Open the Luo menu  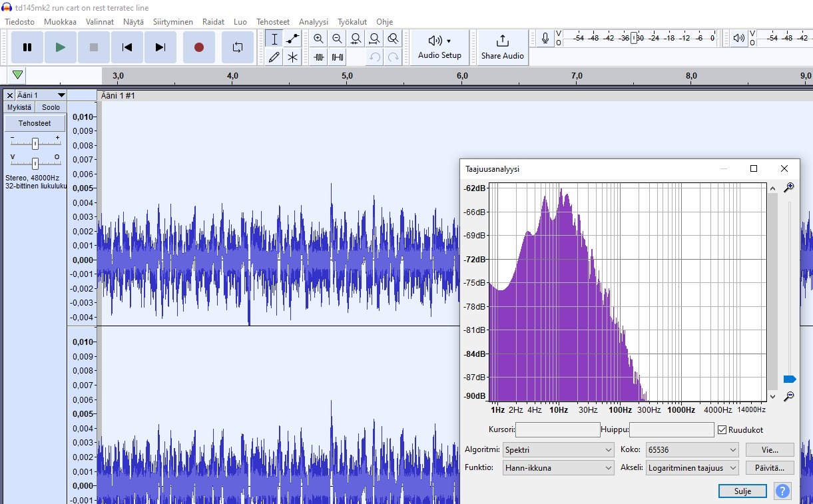pos(240,22)
